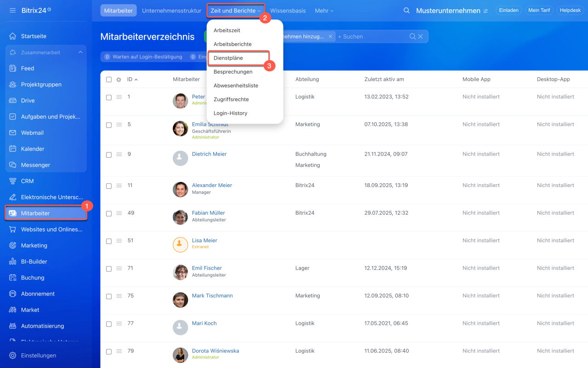Select checkbox for Emil Fischer

tap(109, 269)
